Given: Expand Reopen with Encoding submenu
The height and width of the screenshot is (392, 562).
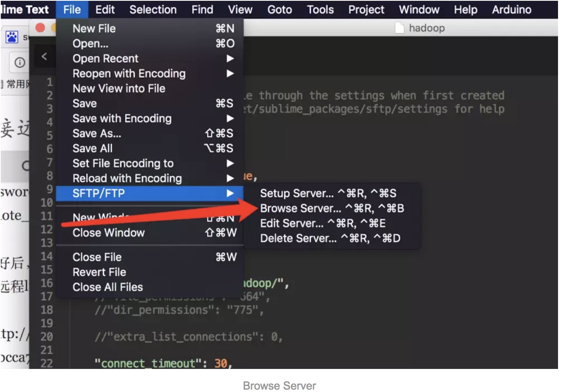Looking at the screenshot, I should pyautogui.click(x=150, y=74).
